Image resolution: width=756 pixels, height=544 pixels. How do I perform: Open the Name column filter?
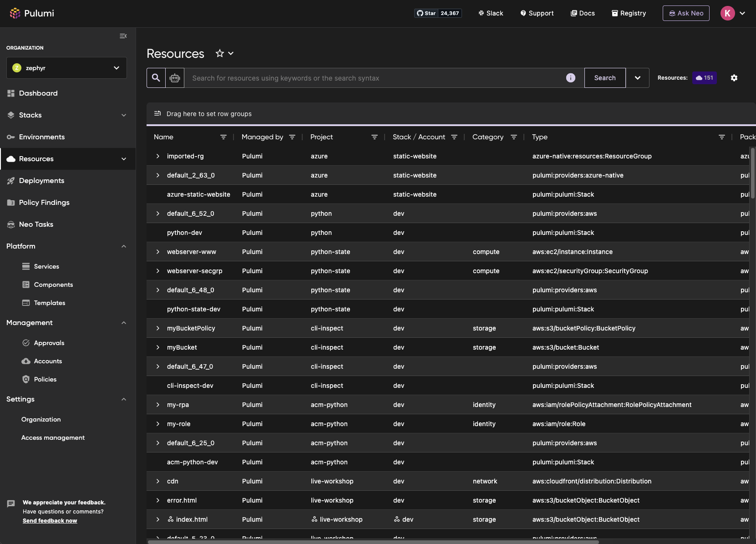(x=223, y=137)
